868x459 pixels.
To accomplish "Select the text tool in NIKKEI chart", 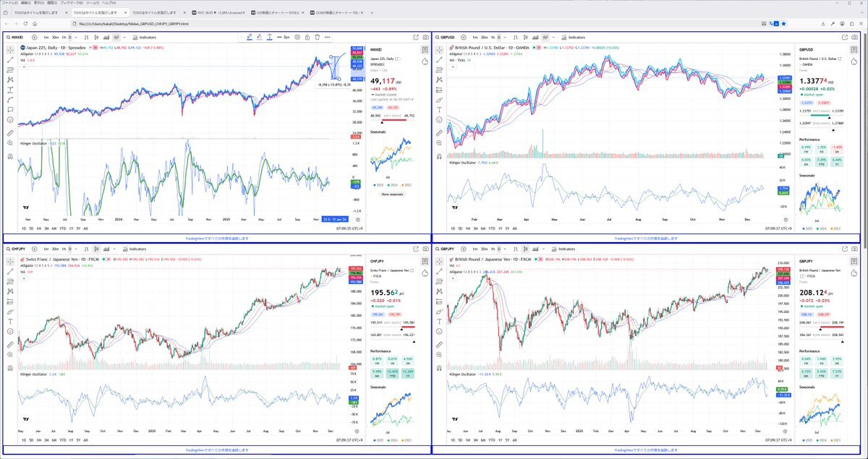I will click(x=11, y=109).
